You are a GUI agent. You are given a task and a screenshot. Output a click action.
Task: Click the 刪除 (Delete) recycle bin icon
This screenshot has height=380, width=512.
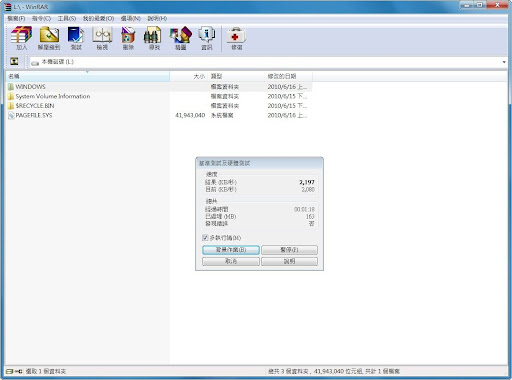pyautogui.click(x=128, y=38)
